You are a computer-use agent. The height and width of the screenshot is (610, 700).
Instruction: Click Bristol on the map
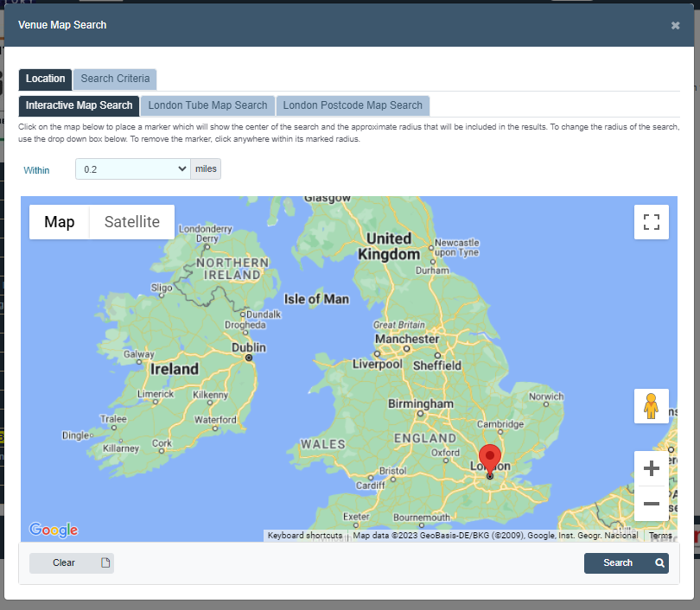pos(393,471)
